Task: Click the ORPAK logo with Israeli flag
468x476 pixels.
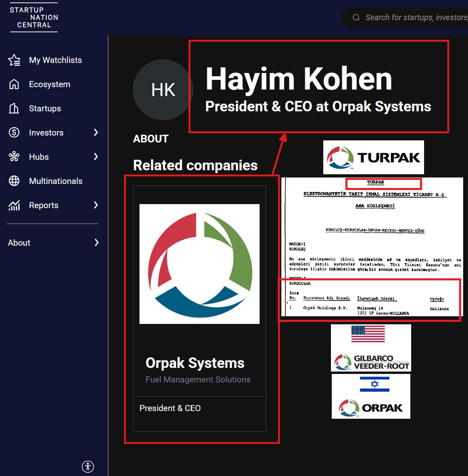Action: pos(371,396)
